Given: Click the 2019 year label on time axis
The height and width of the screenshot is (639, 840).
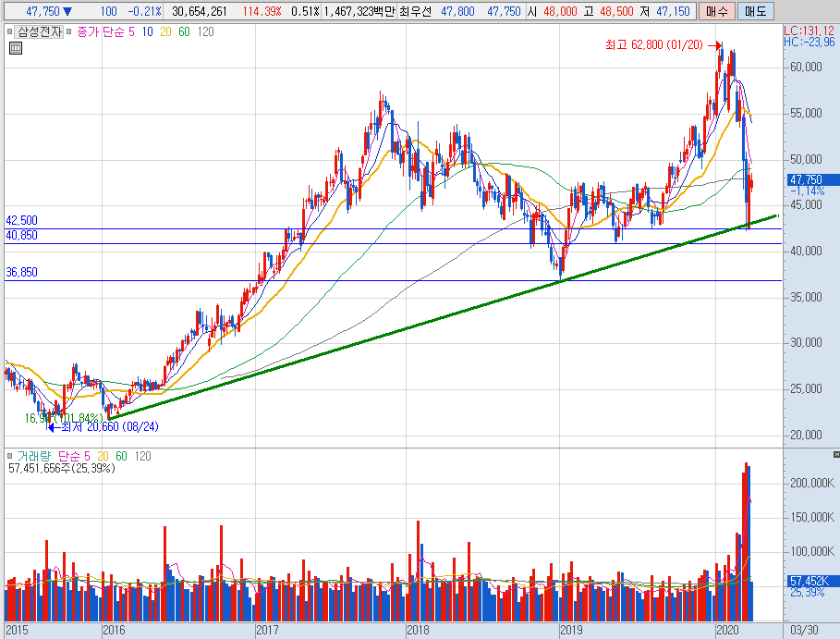Looking at the screenshot, I should tap(572, 630).
